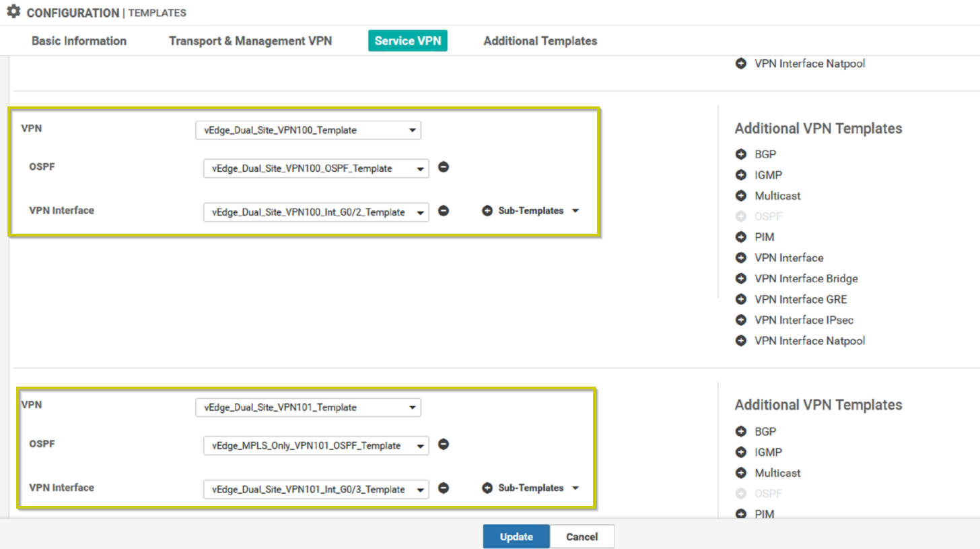This screenshot has height=549, width=980.
Task: Add VPN Interface IPsec for VPN100
Action: [x=741, y=320]
